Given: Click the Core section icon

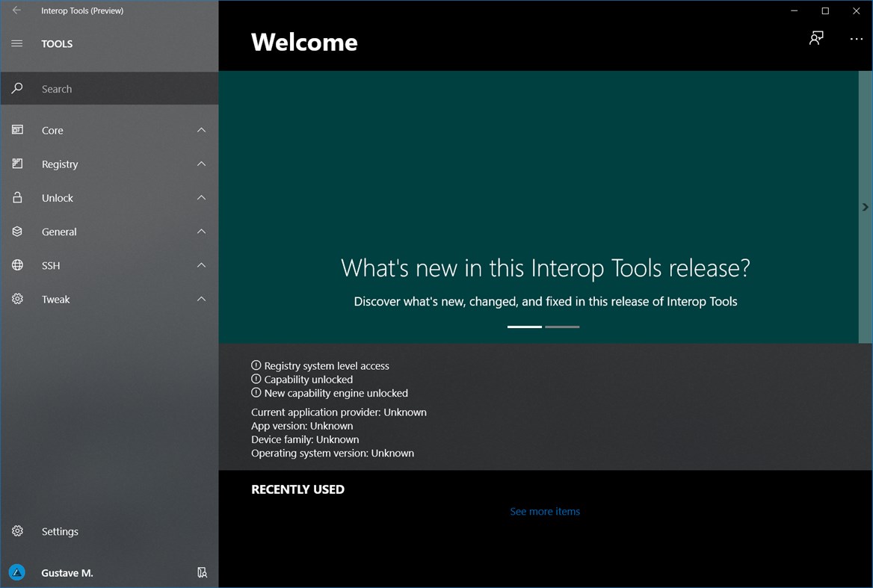Looking at the screenshot, I should pyautogui.click(x=17, y=129).
